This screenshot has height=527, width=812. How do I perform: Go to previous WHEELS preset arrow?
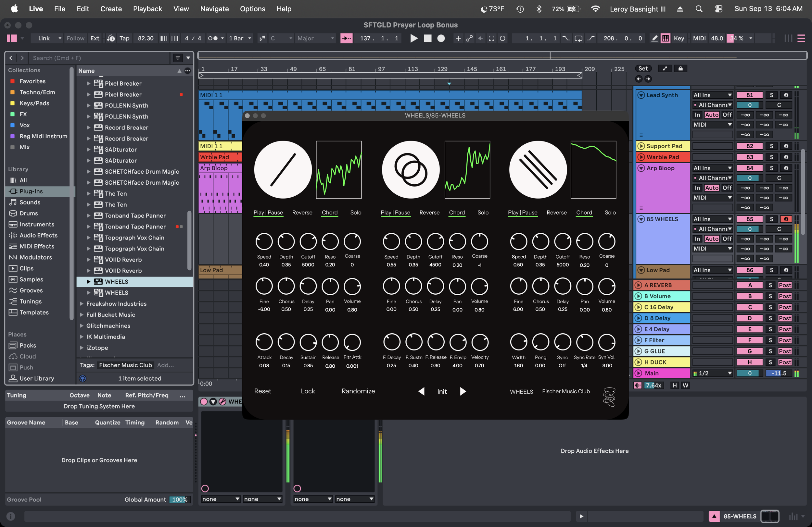tap(421, 391)
